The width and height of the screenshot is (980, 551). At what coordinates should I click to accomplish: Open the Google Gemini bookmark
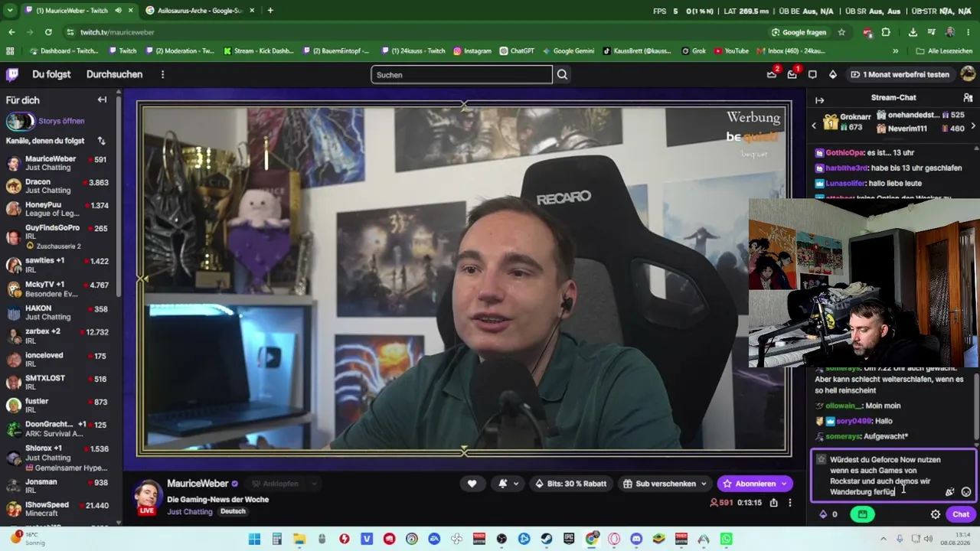pyautogui.click(x=567, y=51)
